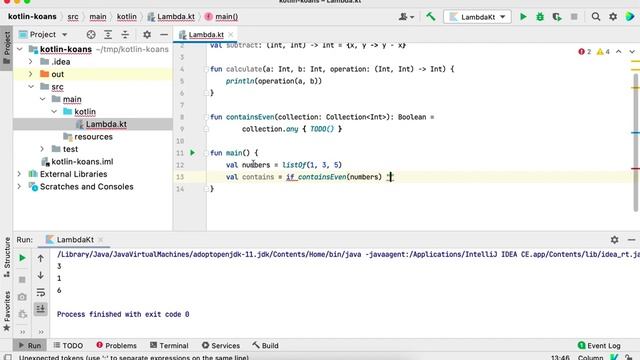Viewport: 640px width, 360px height.
Task: Click the camera dump threads icon
Action: click(22, 297)
